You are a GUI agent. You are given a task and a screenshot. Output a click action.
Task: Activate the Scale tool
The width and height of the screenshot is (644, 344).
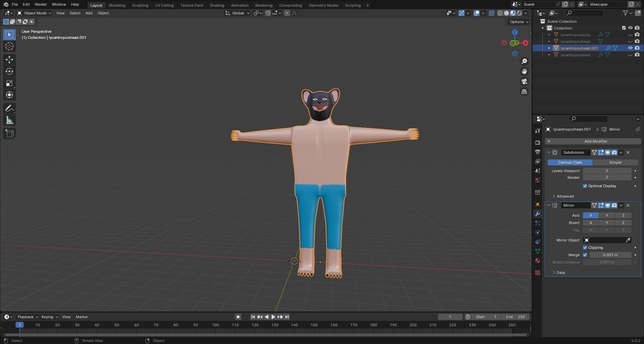(9, 83)
